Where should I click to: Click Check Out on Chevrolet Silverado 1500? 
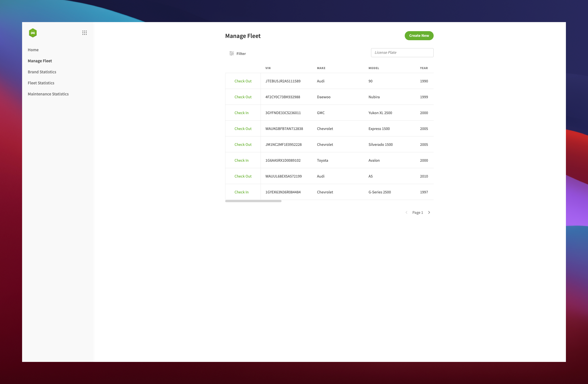(243, 144)
